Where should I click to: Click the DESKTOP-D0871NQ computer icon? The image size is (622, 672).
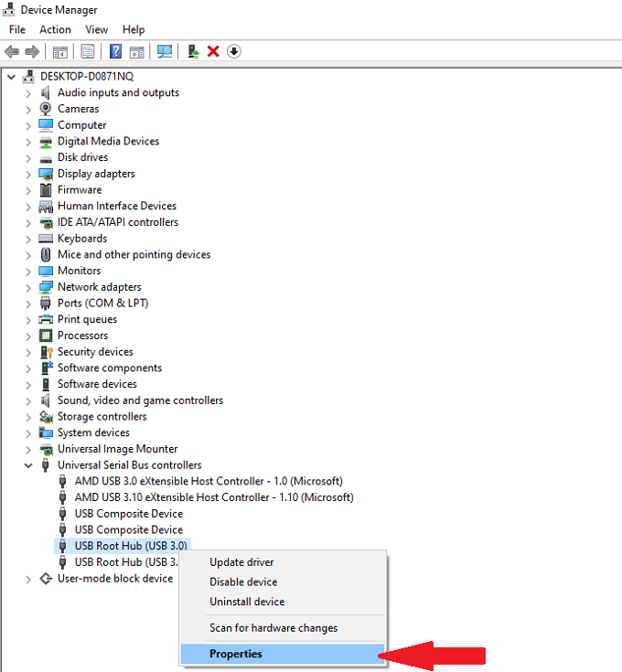tap(28, 76)
